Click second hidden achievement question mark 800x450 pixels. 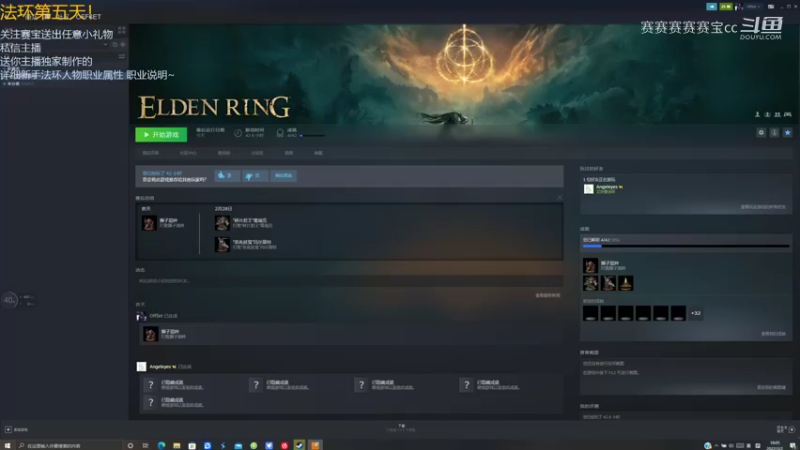click(256, 385)
